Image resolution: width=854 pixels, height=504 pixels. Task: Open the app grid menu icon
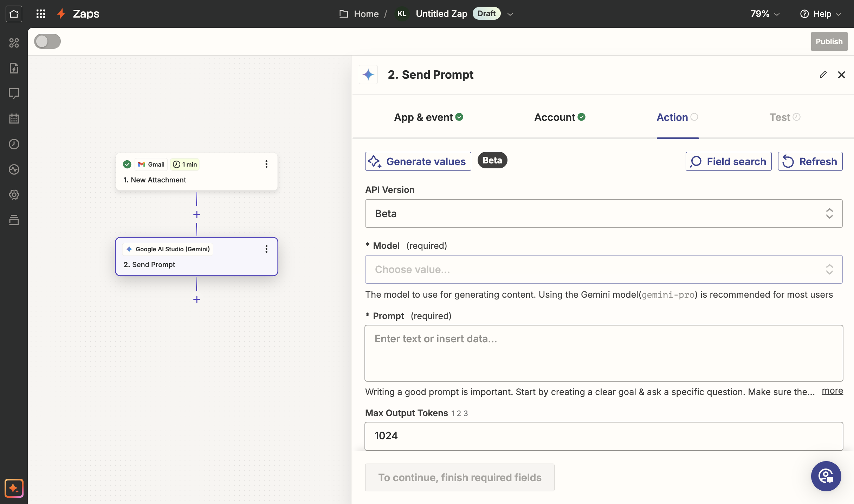click(x=41, y=14)
